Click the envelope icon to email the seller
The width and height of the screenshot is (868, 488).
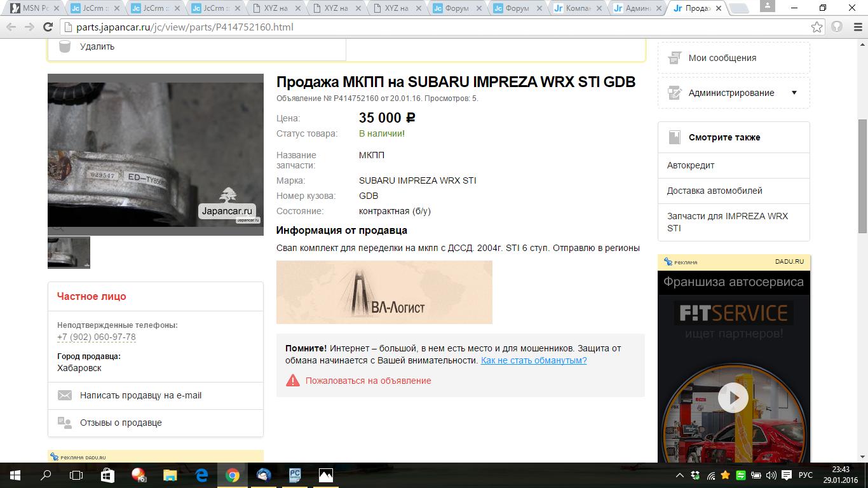pyautogui.click(x=65, y=395)
